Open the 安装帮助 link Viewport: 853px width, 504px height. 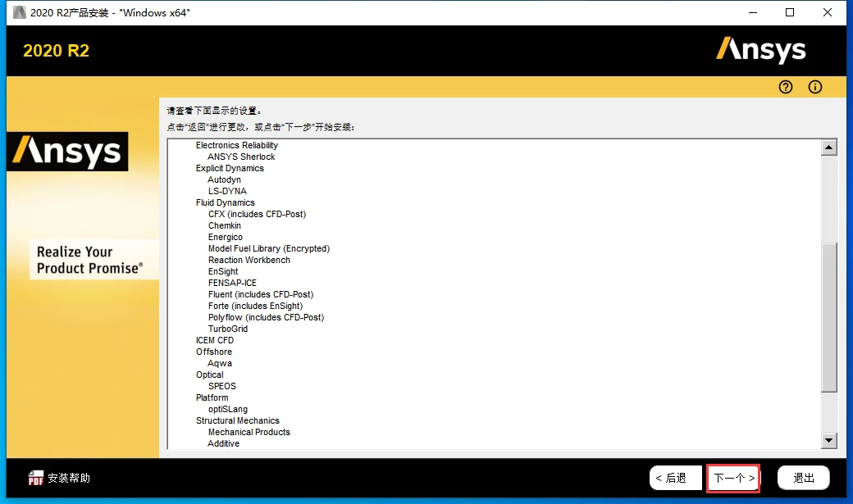pyautogui.click(x=69, y=478)
